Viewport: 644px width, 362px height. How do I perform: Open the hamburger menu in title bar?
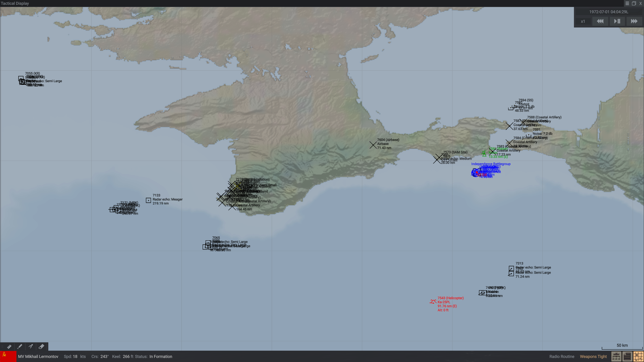[x=627, y=3]
